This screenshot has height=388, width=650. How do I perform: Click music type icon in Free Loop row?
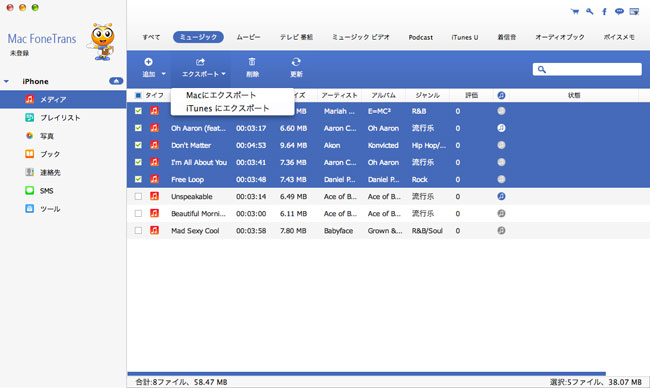pyautogui.click(x=154, y=179)
